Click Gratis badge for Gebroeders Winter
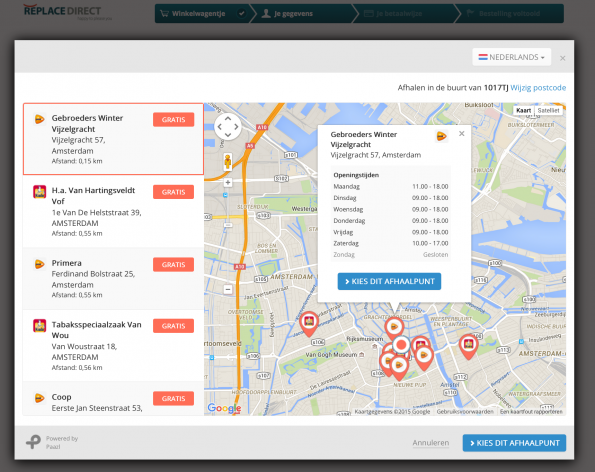Viewport: 595px width, 472px height. click(173, 120)
